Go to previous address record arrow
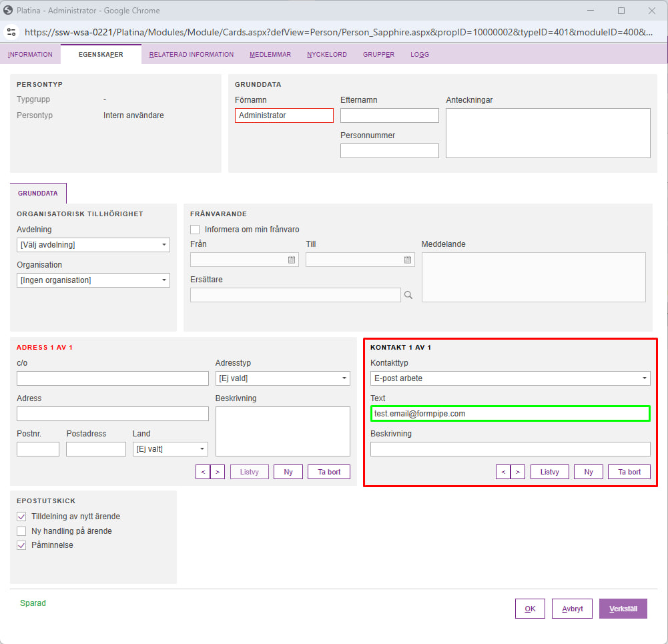The image size is (668, 644). (203, 472)
